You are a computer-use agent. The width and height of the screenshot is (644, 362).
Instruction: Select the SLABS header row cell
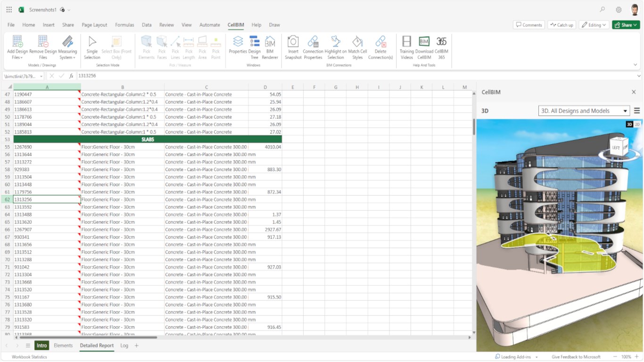(x=148, y=140)
